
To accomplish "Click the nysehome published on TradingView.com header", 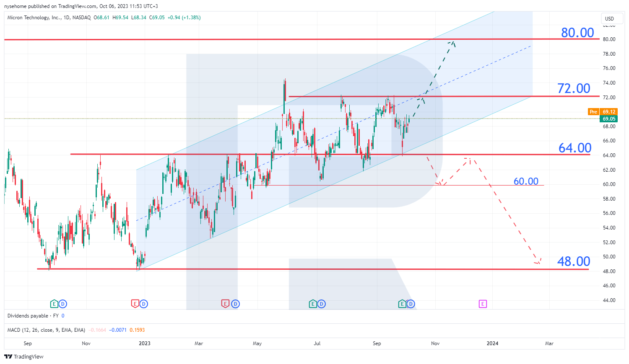I will click(81, 6).
